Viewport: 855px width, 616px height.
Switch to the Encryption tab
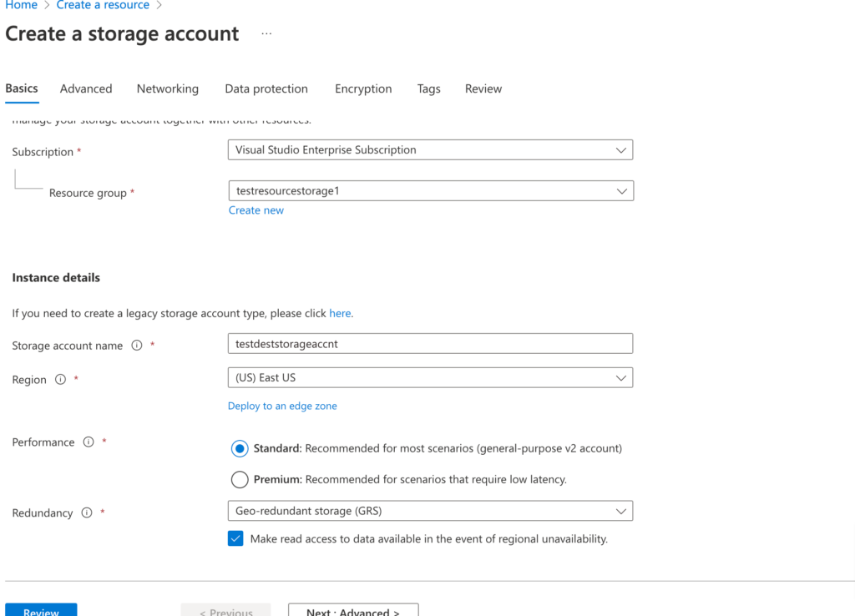362,88
